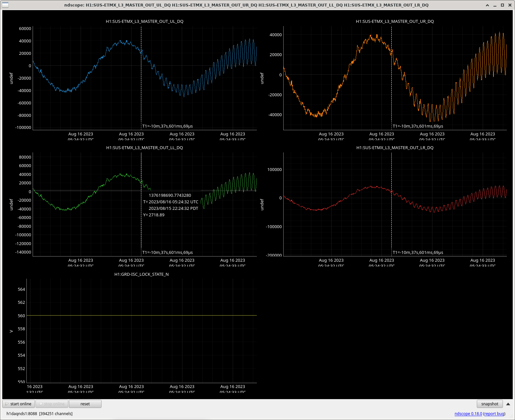Screen dimensions: 515x420
Task: Click the H1:SUS-ETMX_L3_MASTER_OUT_LR_DQ plot title
Action: [x=395, y=148]
